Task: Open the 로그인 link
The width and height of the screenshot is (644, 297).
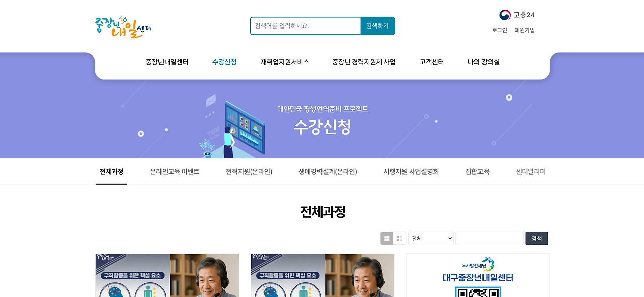Action: point(500,30)
